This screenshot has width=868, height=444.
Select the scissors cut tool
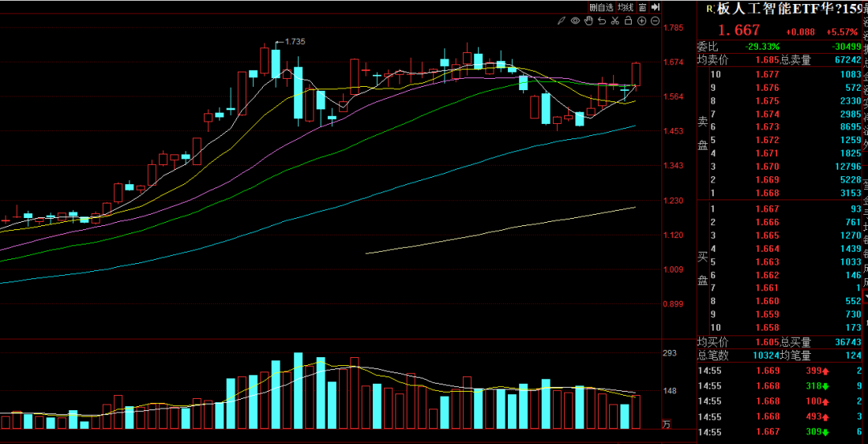point(614,21)
